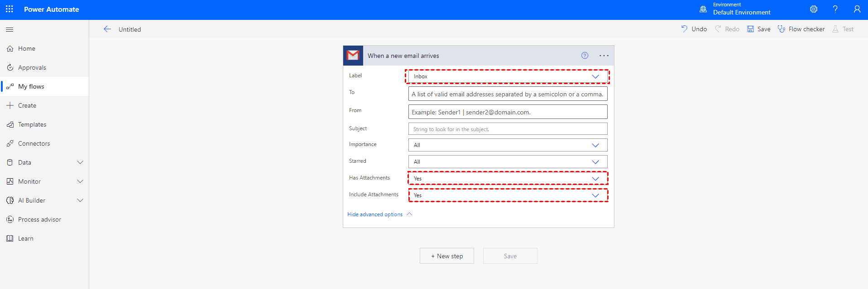This screenshot has width=868, height=289.
Task: Click the Test toolbar button
Action: [x=843, y=29]
